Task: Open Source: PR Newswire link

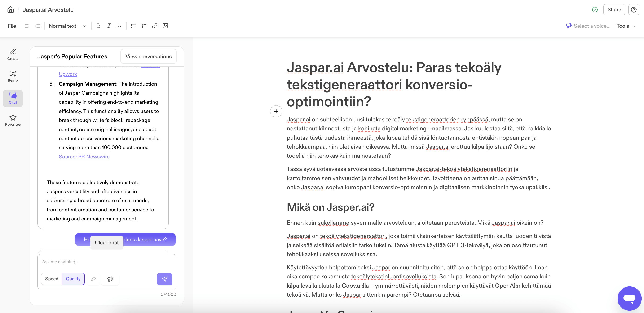Action: coord(84,157)
